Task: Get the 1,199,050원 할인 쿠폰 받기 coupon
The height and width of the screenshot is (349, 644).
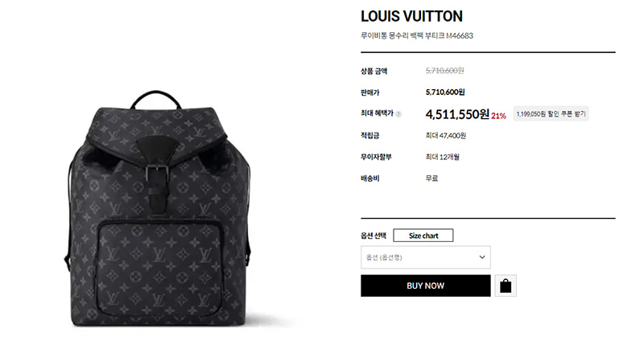Action: pyautogui.click(x=551, y=113)
